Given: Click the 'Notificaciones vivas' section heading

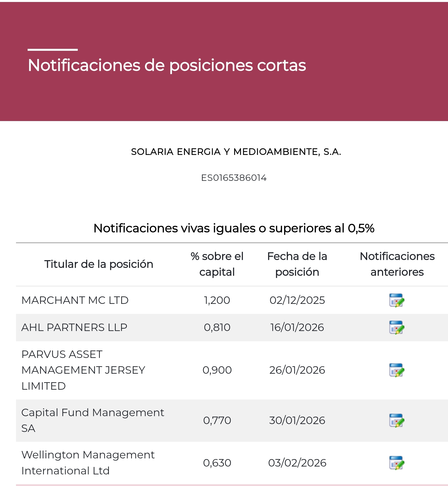Looking at the screenshot, I should coord(234,228).
